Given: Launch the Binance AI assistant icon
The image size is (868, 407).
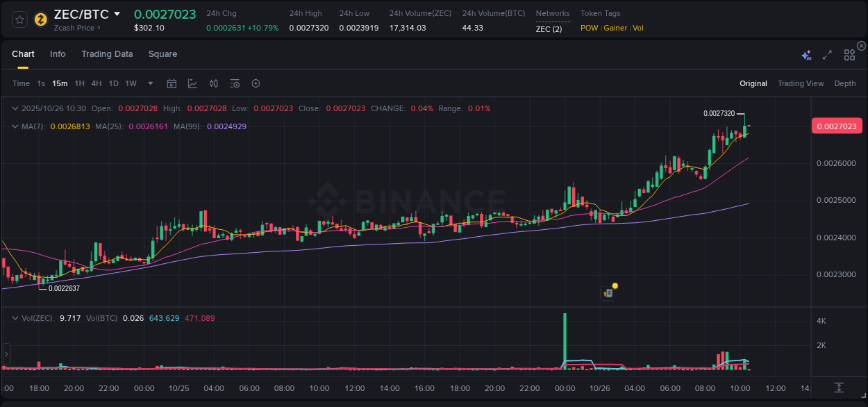Looking at the screenshot, I should [x=806, y=54].
